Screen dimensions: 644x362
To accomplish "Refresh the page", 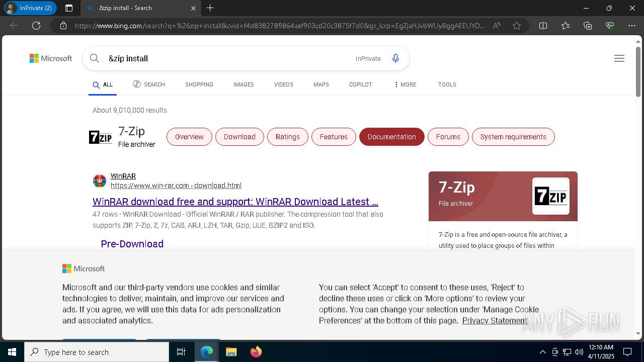I will (36, 26).
